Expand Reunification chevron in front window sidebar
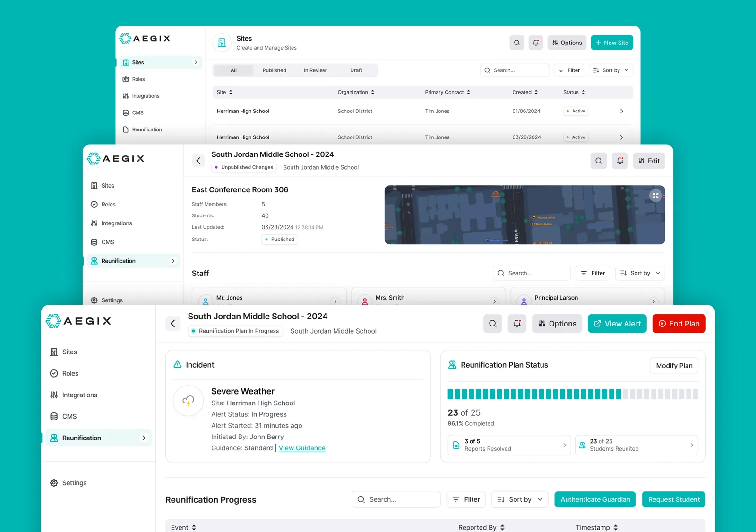This screenshot has height=532, width=756. point(144,438)
